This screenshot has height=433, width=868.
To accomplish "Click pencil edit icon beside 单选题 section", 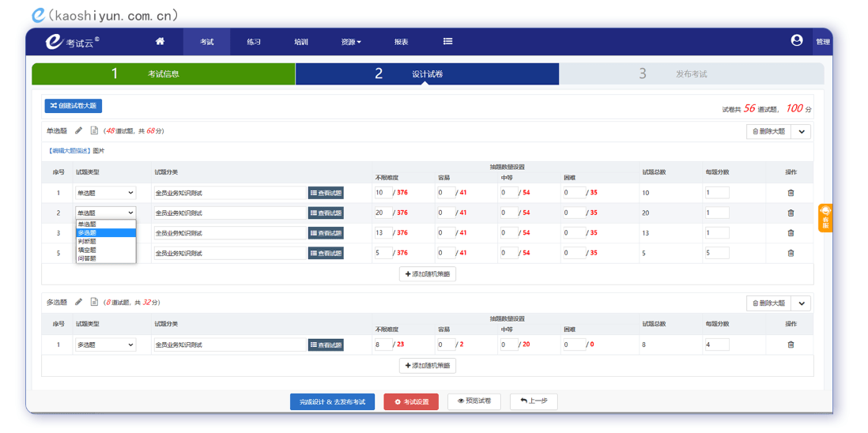I will coord(79,130).
